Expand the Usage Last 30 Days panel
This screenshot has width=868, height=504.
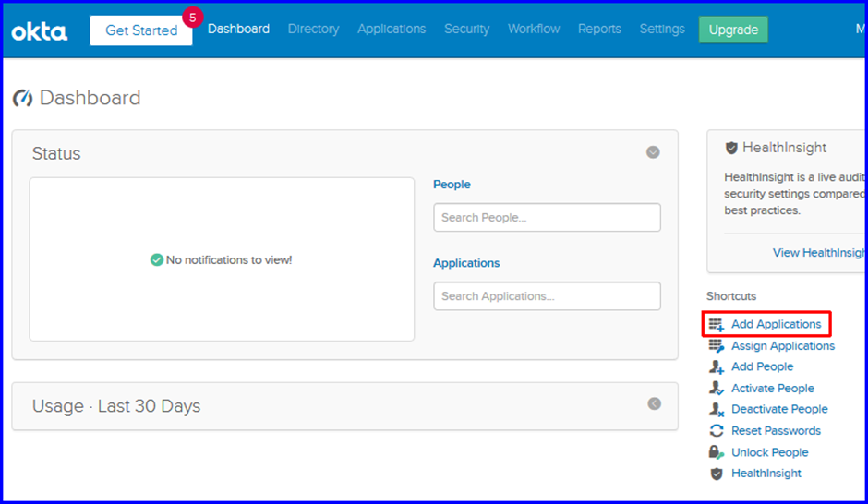click(x=655, y=404)
